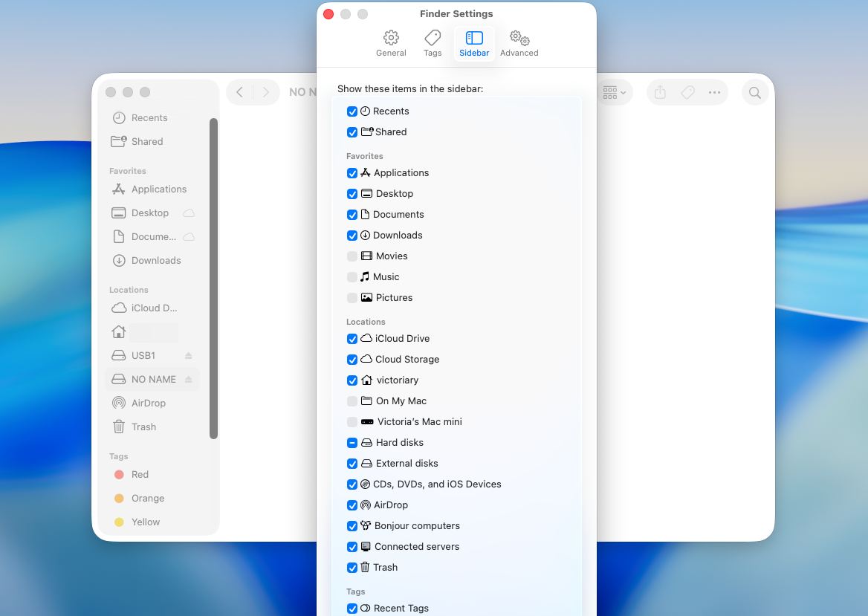Close the Finder Settings window

click(328, 14)
